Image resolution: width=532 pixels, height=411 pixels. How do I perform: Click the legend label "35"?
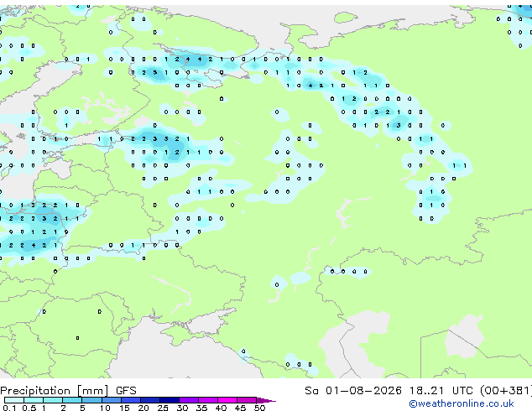(x=201, y=408)
